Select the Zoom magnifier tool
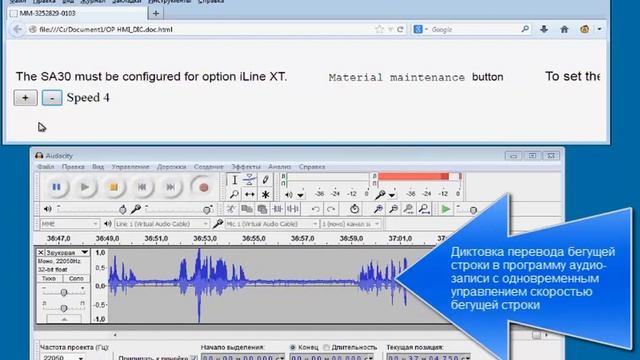 [235, 194]
